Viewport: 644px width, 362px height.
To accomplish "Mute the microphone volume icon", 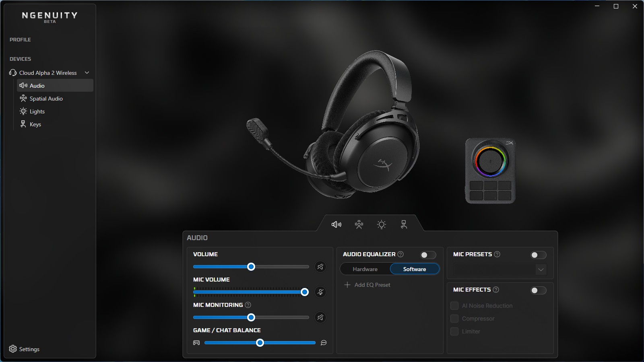I will click(320, 292).
